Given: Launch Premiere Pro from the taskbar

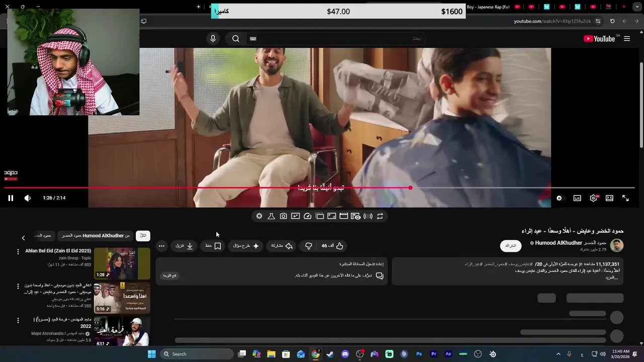Looking at the screenshot, I should (x=434, y=354).
